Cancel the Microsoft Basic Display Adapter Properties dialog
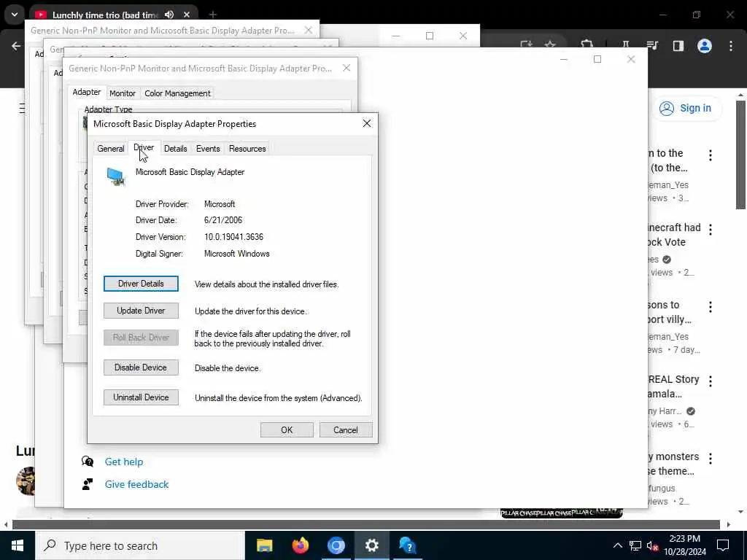Screen dimensions: 747x560 345,430
